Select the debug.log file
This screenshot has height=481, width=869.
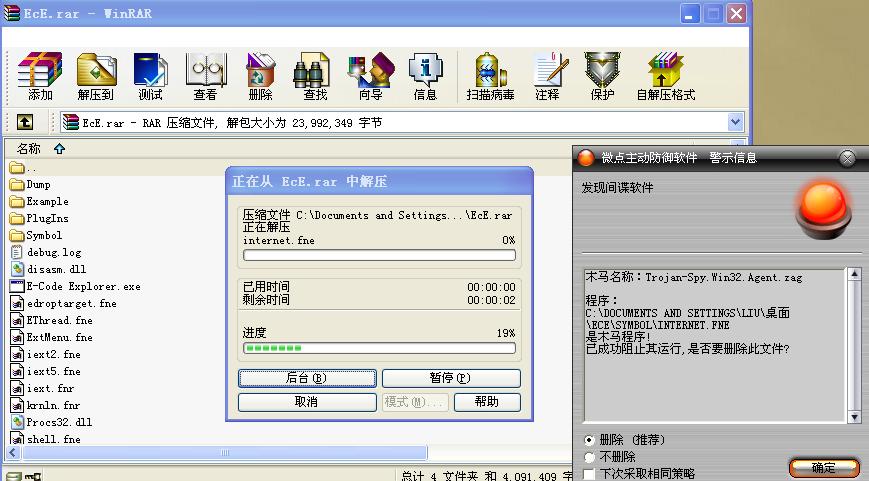pos(45,252)
